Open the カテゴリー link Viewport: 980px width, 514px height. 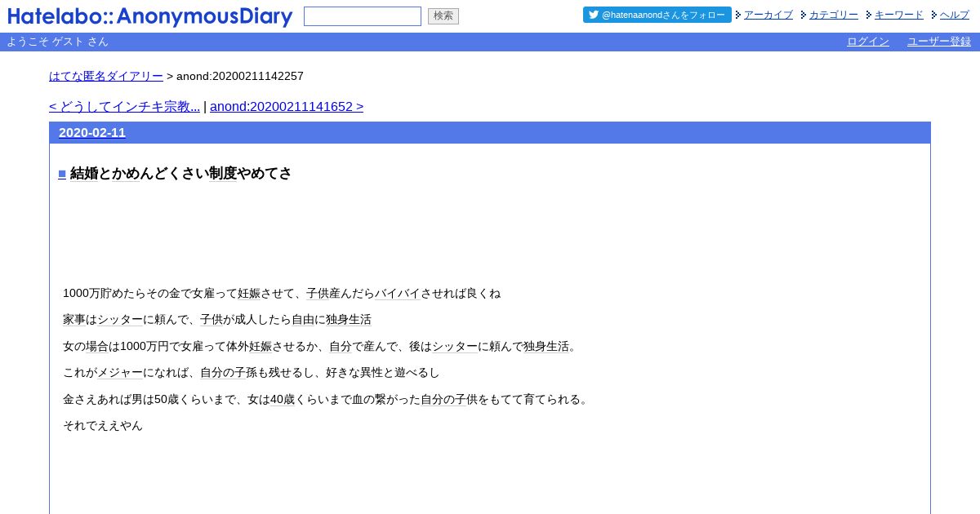(x=834, y=15)
